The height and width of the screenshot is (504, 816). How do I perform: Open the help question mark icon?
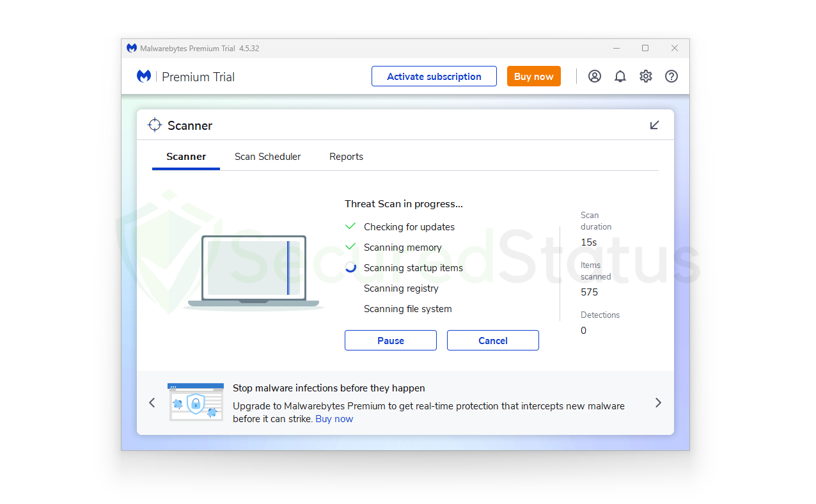671,77
